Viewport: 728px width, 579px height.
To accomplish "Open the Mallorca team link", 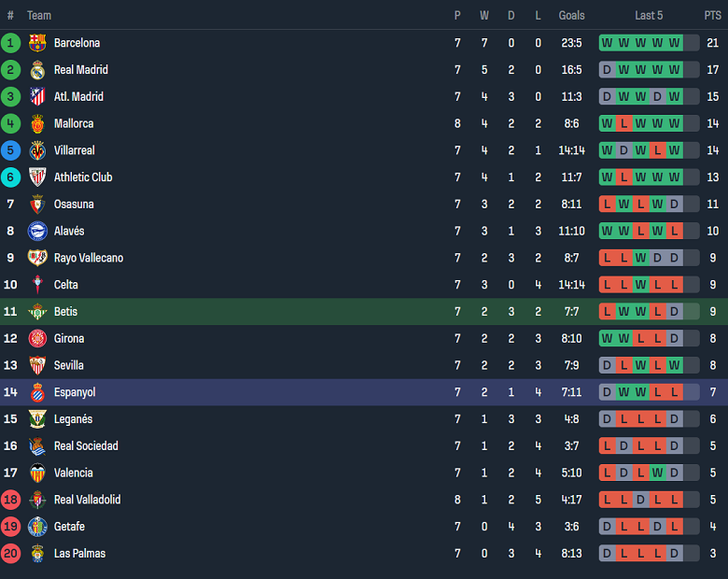I will pyautogui.click(x=74, y=123).
